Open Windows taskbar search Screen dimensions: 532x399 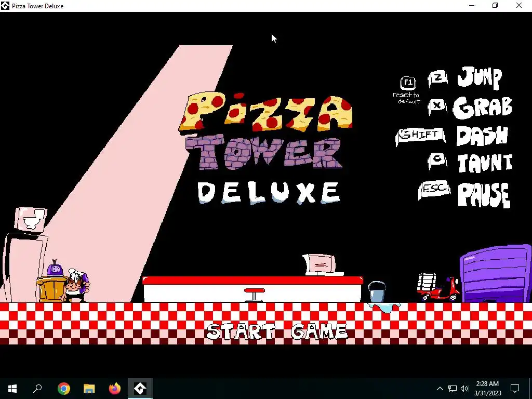37,389
